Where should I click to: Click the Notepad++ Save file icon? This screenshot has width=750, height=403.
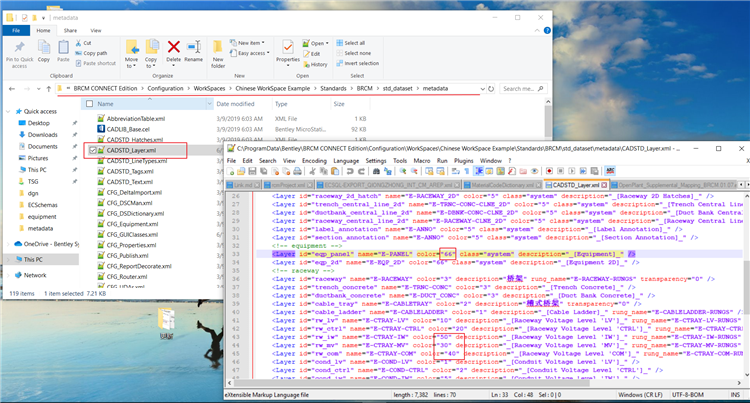[x=252, y=171]
